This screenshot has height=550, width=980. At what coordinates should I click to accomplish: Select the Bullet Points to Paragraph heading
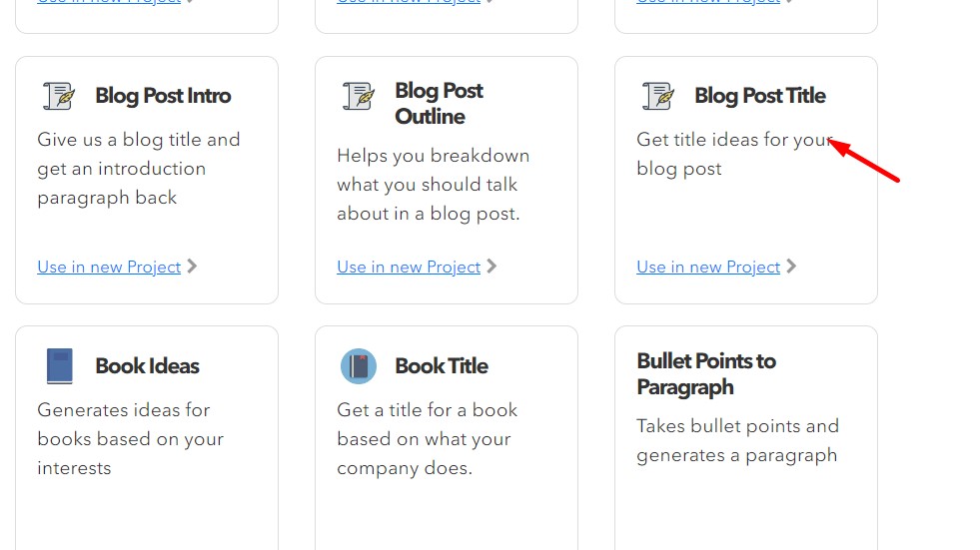pos(706,374)
